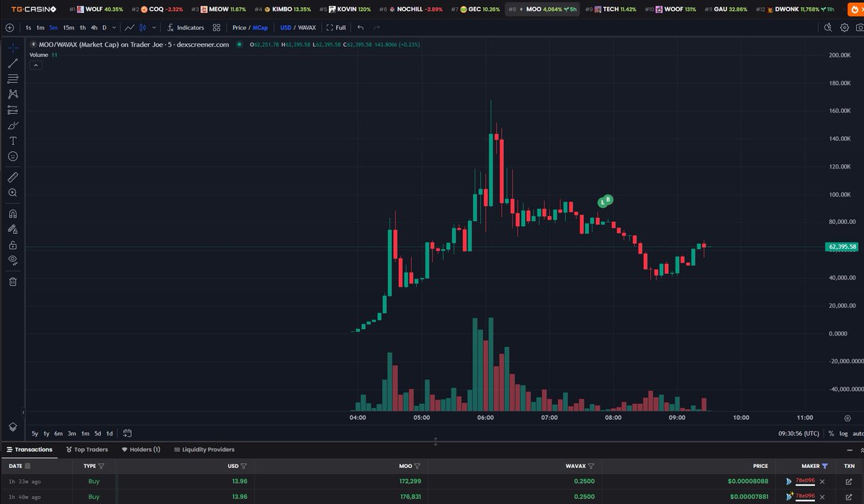The height and width of the screenshot is (504, 864).
Task: Select the 15m timeframe
Action: click(68, 27)
